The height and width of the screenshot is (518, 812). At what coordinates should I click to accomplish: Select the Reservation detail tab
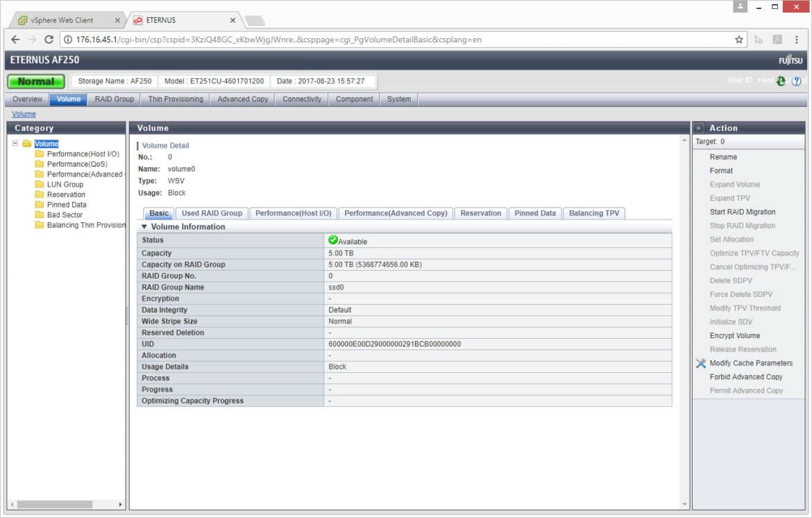(480, 213)
